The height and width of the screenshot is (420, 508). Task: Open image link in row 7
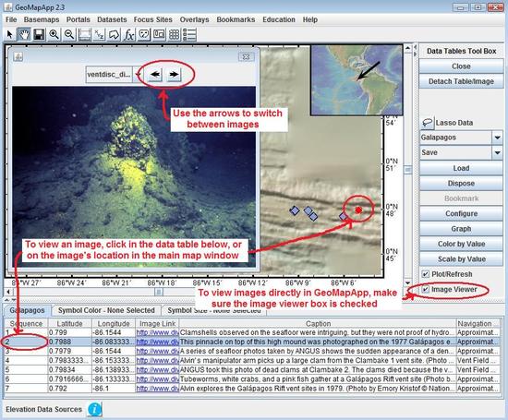click(x=157, y=389)
